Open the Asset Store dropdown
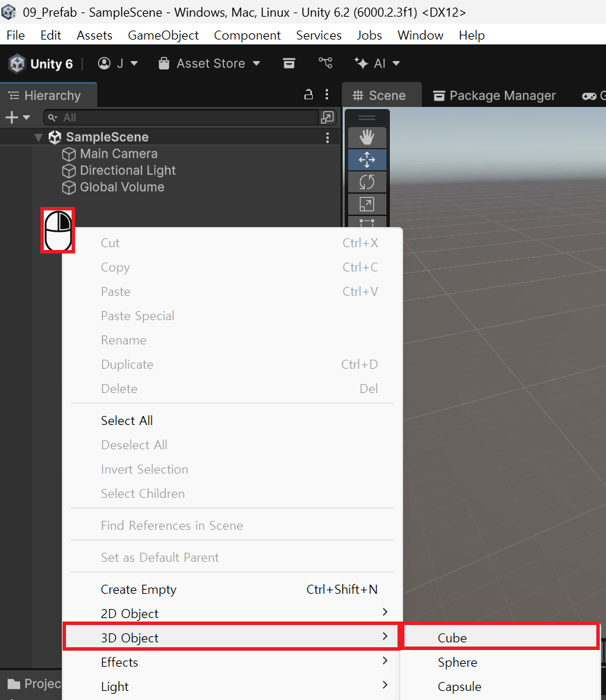This screenshot has width=606, height=700. 210,63
